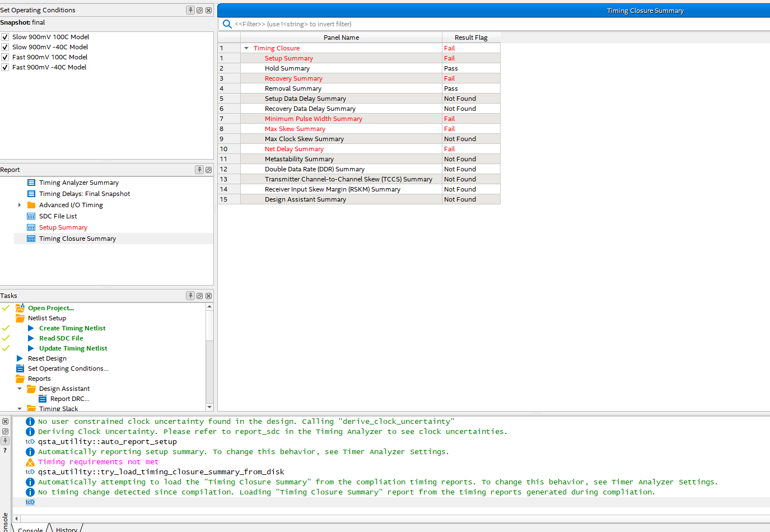
Task: Collapse the Timing Slack task folder
Action: (20, 409)
